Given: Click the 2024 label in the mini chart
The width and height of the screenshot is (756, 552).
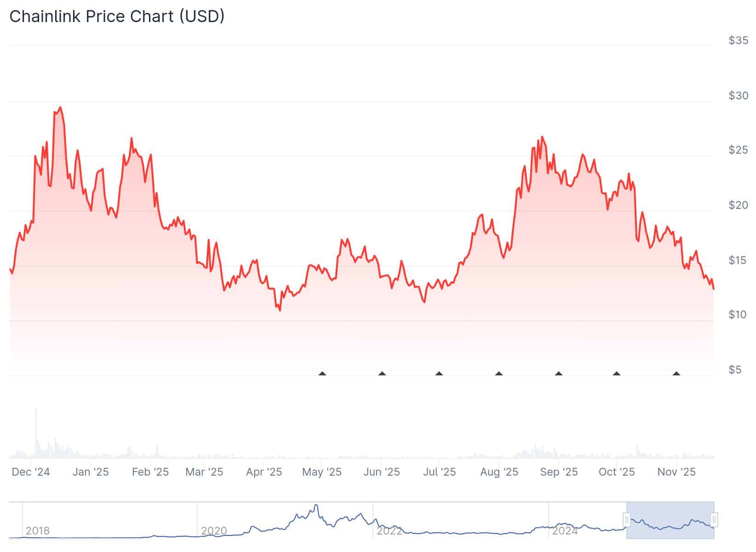Looking at the screenshot, I should (565, 530).
